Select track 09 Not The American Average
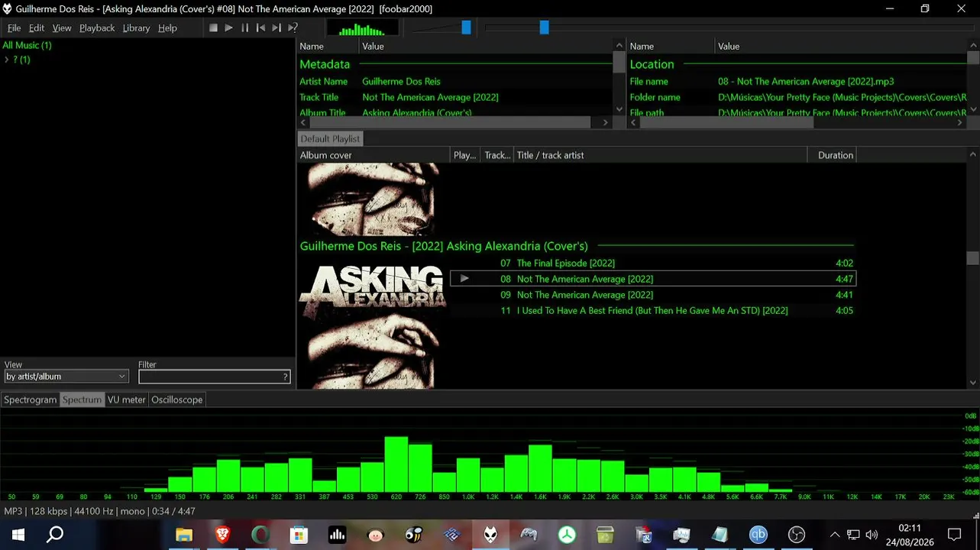This screenshot has height=550, width=980. coord(653,295)
